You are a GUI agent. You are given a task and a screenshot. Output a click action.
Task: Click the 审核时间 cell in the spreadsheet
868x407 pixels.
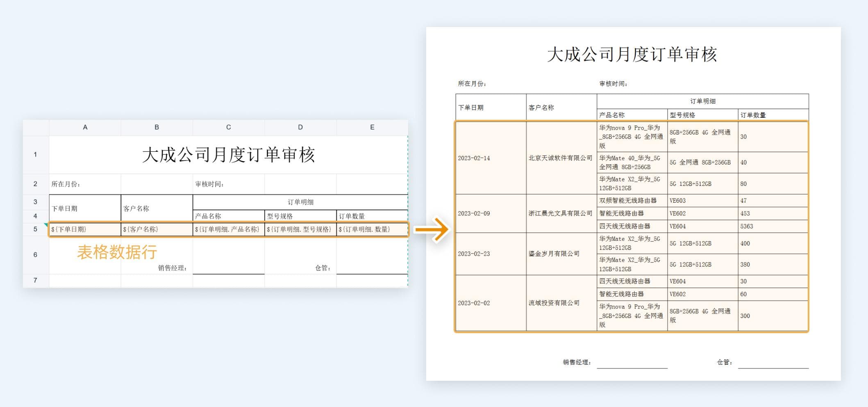pyautogui.click(x=229, y=184)
